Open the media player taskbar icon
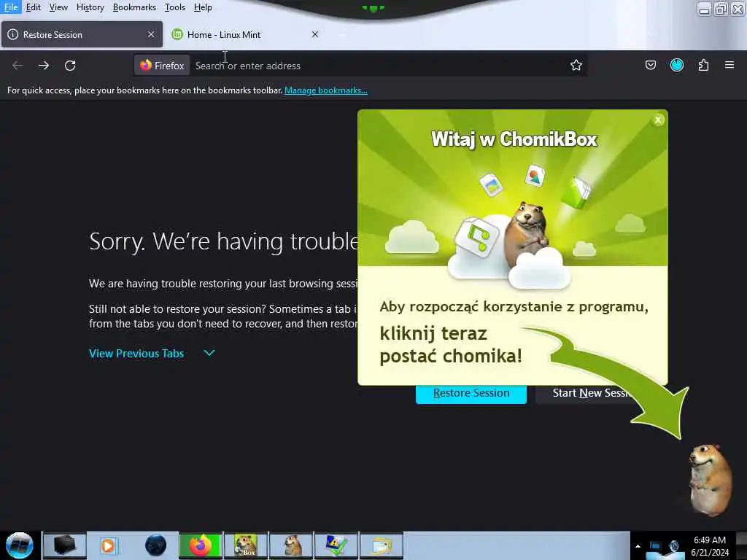Image resolution: width=747 pixels, height=560 pixels. click(x=109, y=545)
